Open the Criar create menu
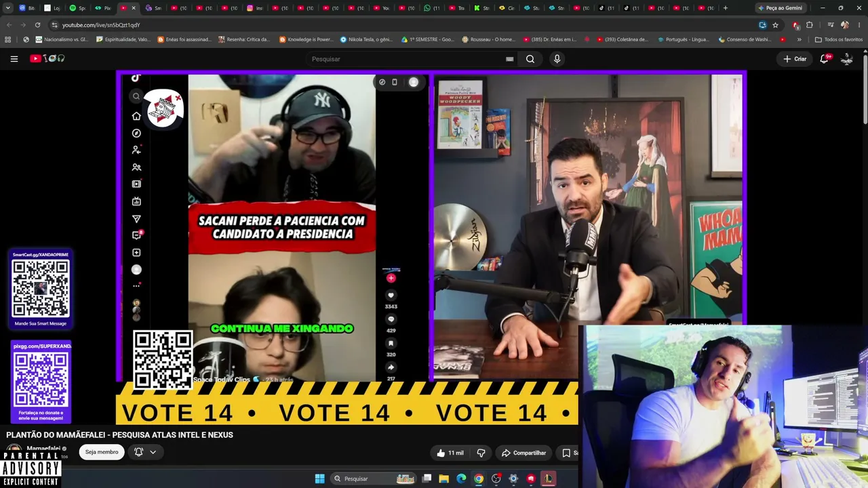The height and width of the screenshot is (488, 868). (x=795, y=59)
